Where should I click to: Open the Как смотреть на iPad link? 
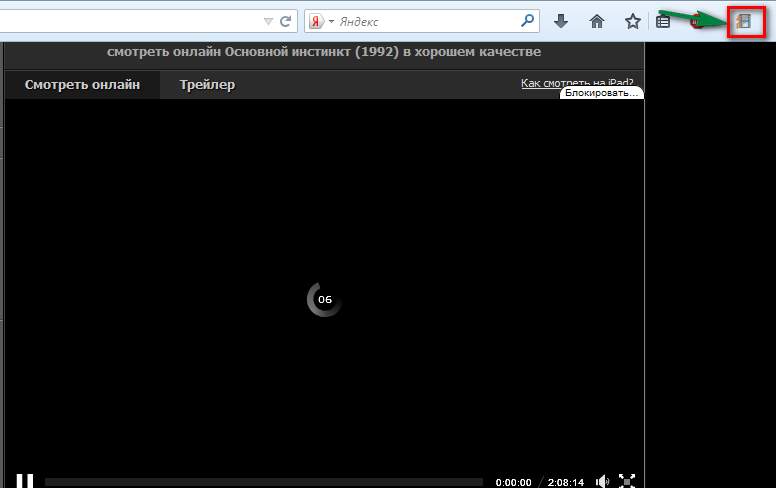tap(576, 83)
